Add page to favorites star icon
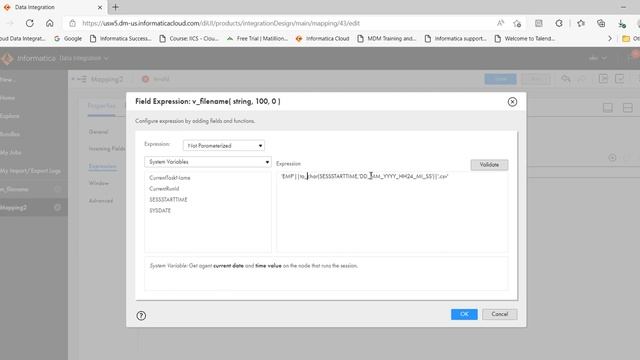This screenshot has width=640, height=360. pos(517,23)
